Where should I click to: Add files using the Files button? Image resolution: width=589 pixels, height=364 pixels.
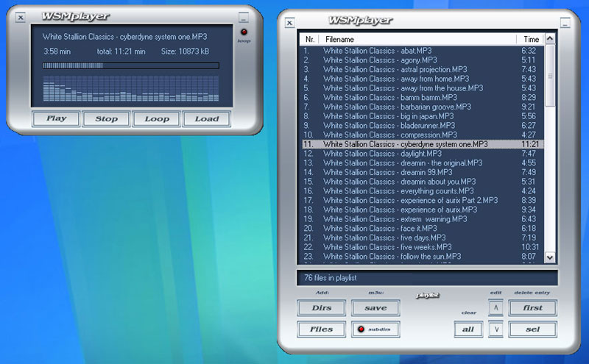click(321, 329)
